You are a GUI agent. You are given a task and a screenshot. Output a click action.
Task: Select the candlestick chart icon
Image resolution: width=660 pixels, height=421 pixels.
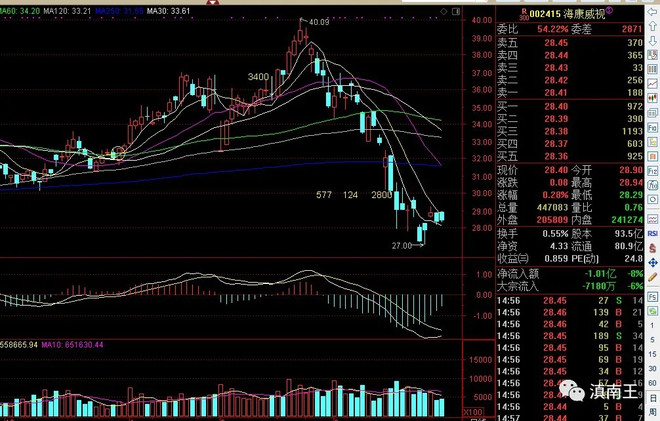652,98
